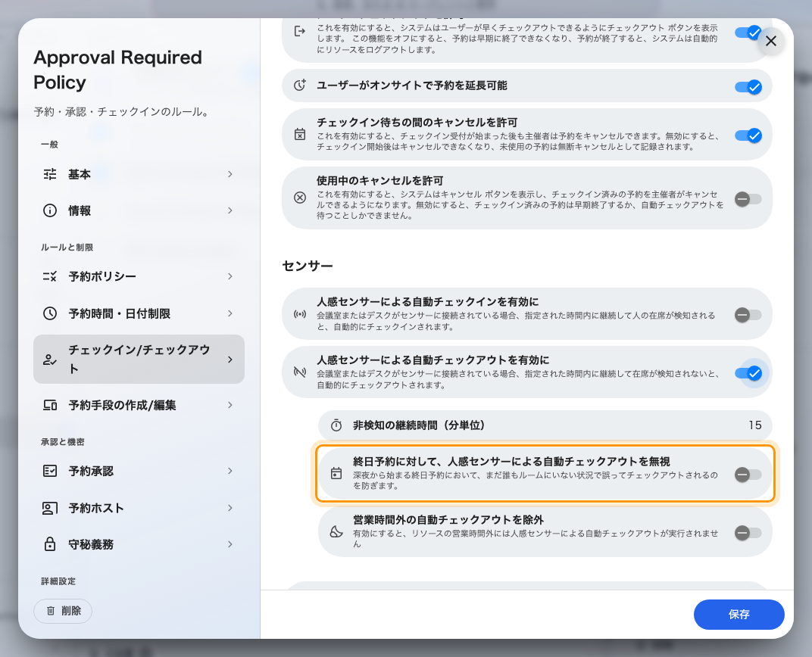Click the sensor waves icon for auto check-in
Image resolution: width=812 pixels, height=657 pixels.
tap(300, 314)
